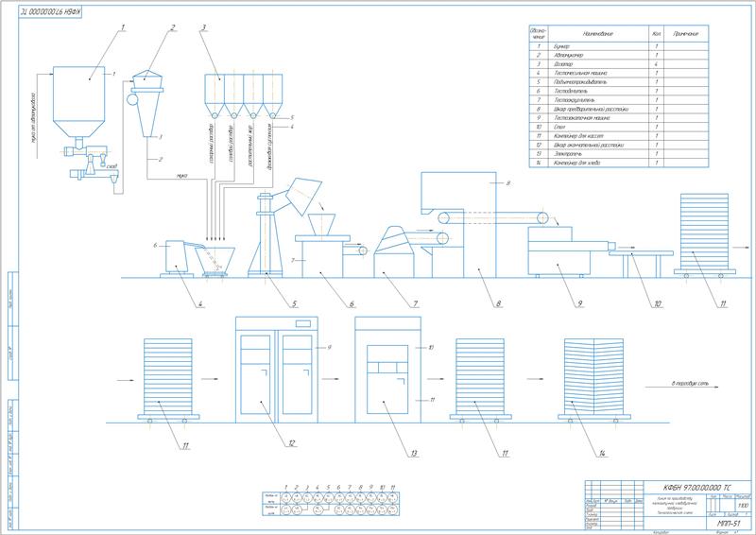
Task: Click the 'в торговую сеть' arrow label
Action: [x=690, y=384]
